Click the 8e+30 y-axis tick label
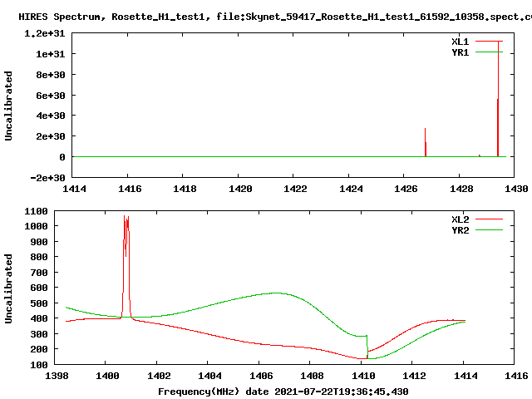This screenshot has height=399, width=532. pos(51,75)
